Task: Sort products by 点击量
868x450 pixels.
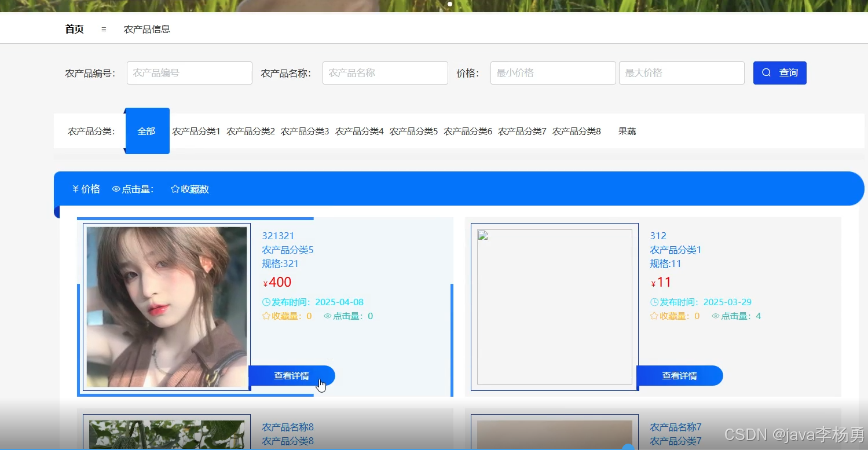Action: pyautogui.click(x=133, y=189)
